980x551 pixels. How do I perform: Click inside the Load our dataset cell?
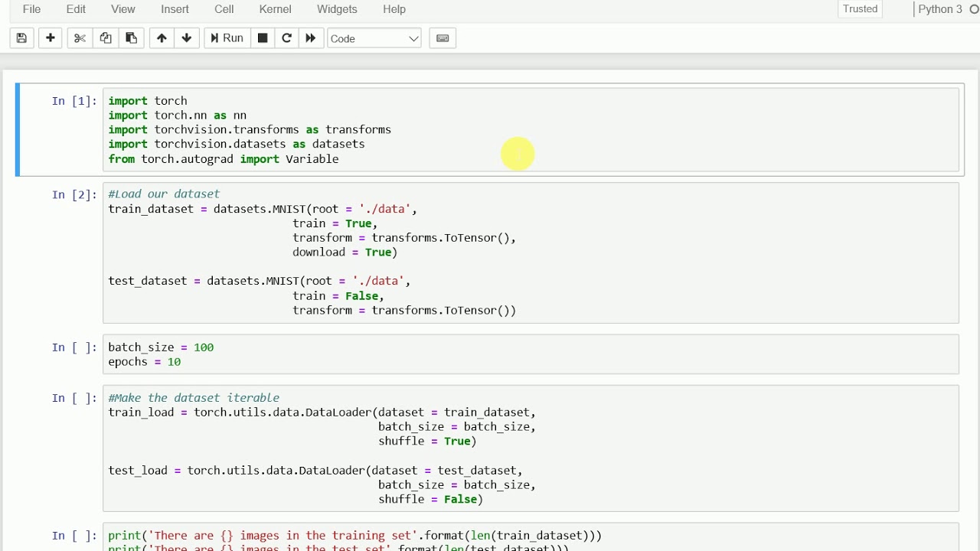pyautogui.click(x=531, y=253)
